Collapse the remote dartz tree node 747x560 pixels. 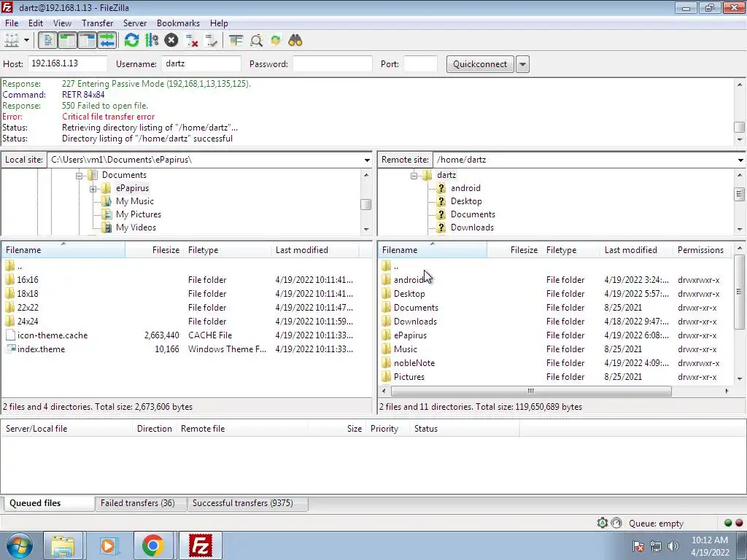414,176
